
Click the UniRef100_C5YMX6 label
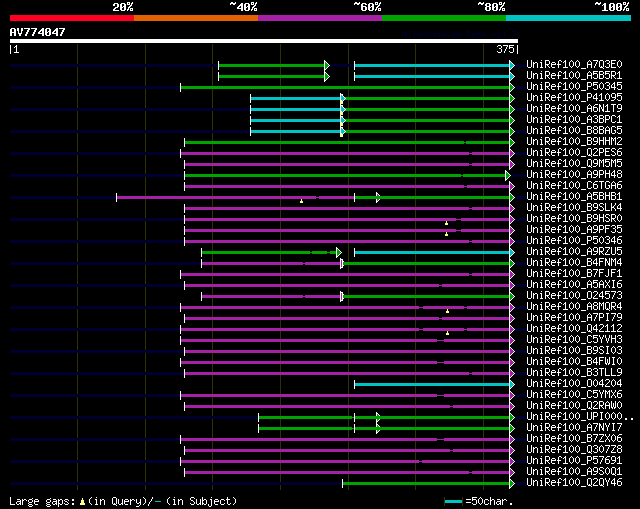(x=574, y=395)
